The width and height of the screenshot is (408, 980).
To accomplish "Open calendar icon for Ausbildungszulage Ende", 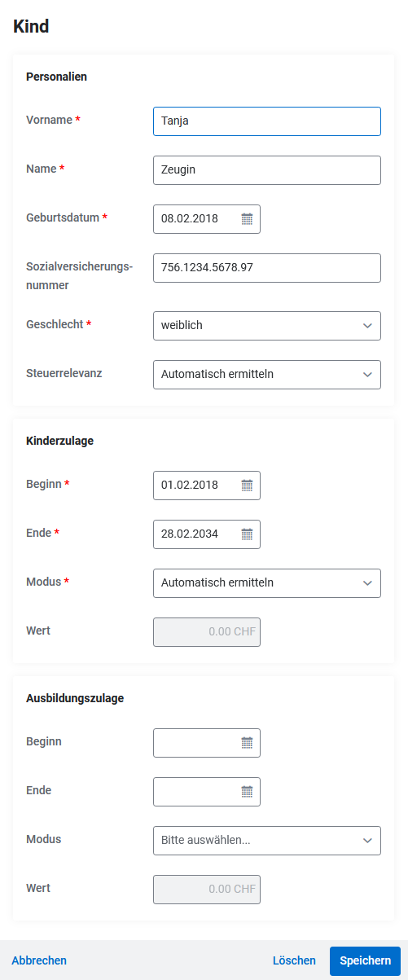I will (x=247, y=792).
